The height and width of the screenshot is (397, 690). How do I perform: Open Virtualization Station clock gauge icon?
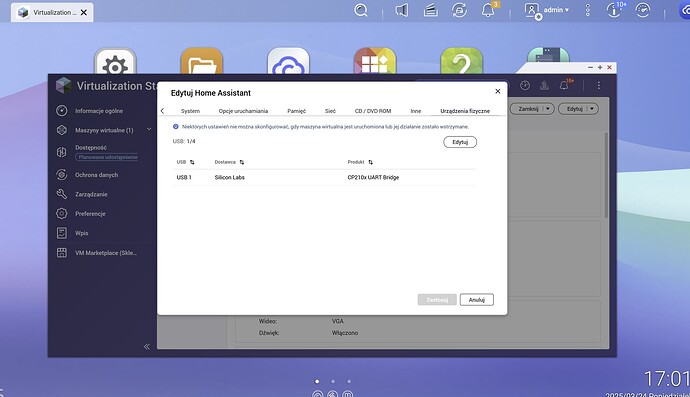coord(525,85)
